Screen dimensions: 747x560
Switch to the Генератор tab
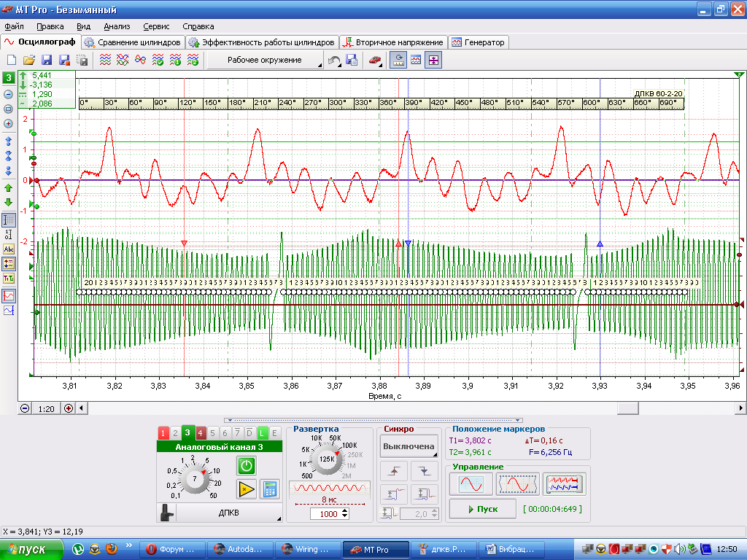point(479,42)
